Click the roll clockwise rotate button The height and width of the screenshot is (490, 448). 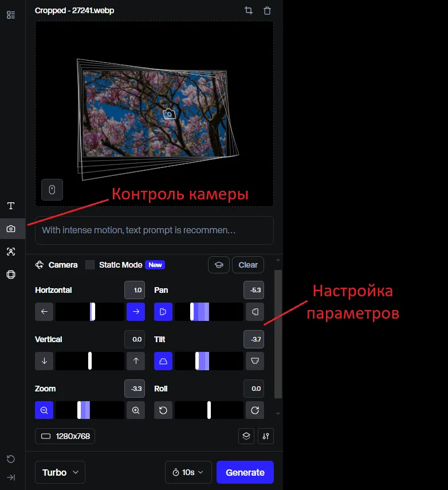click(x=255, y=410)
